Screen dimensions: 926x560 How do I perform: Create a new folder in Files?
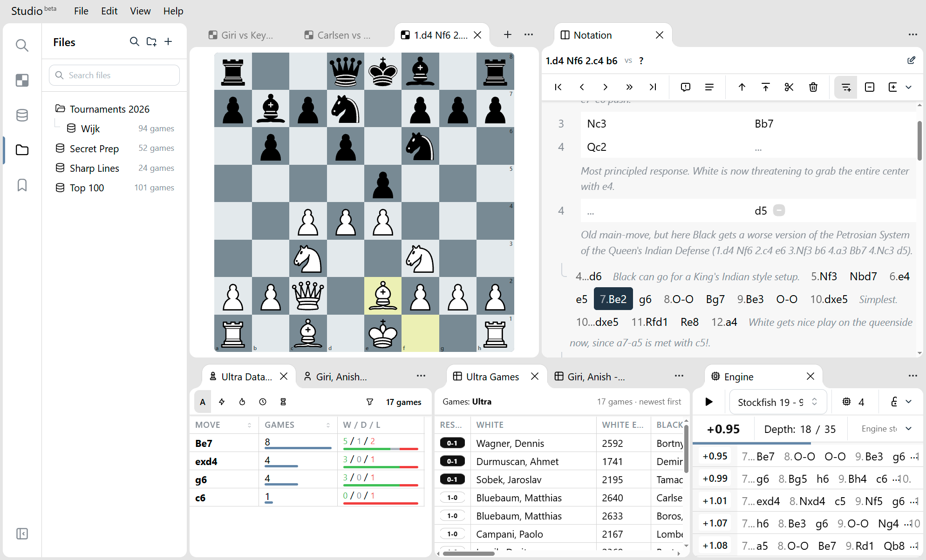pyautogui.click(x=151, y=42)
